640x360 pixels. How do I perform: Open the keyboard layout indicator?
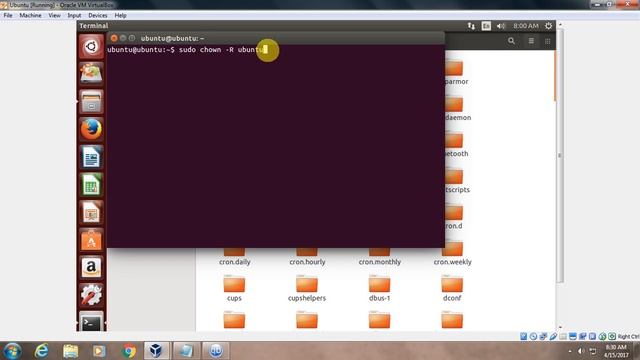486,26
